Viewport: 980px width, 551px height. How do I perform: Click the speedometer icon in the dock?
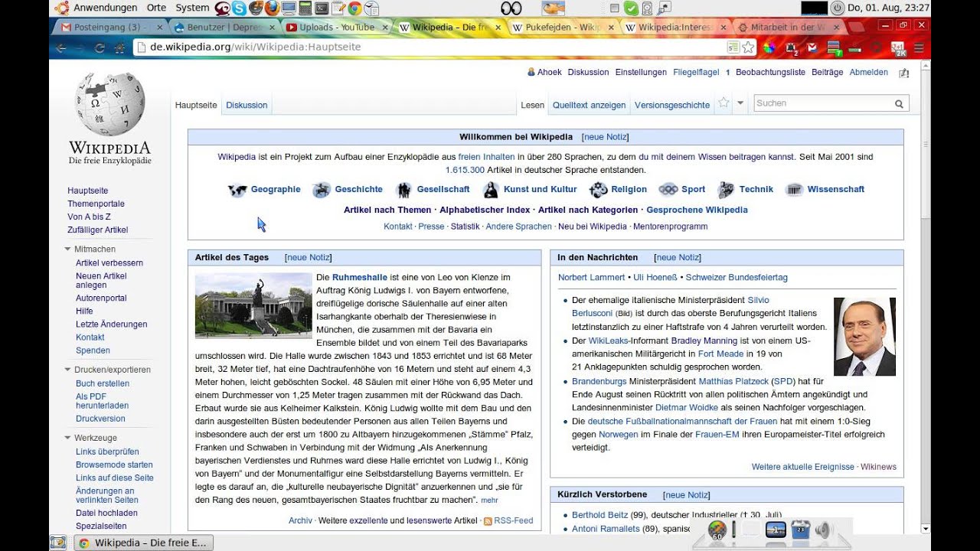(x=717, y=530)
